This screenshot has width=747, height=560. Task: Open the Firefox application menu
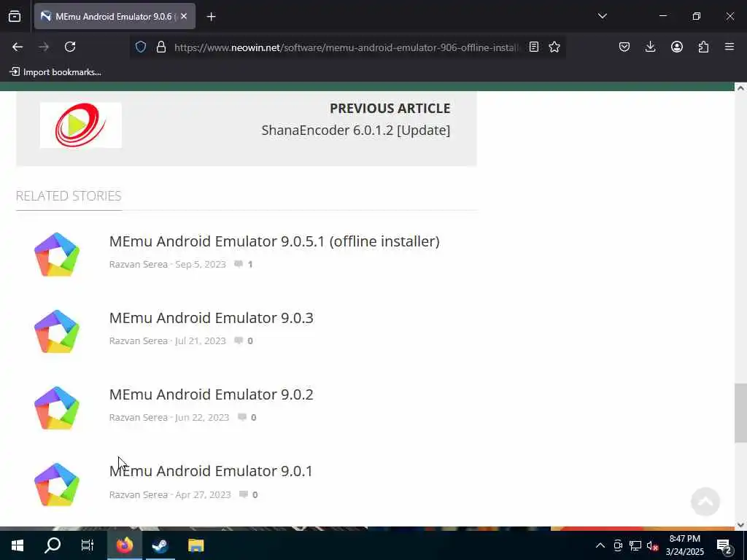pos(729,47)
